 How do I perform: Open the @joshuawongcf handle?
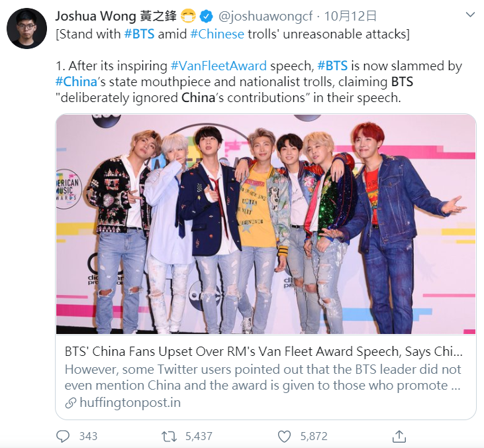click(266, 16)
